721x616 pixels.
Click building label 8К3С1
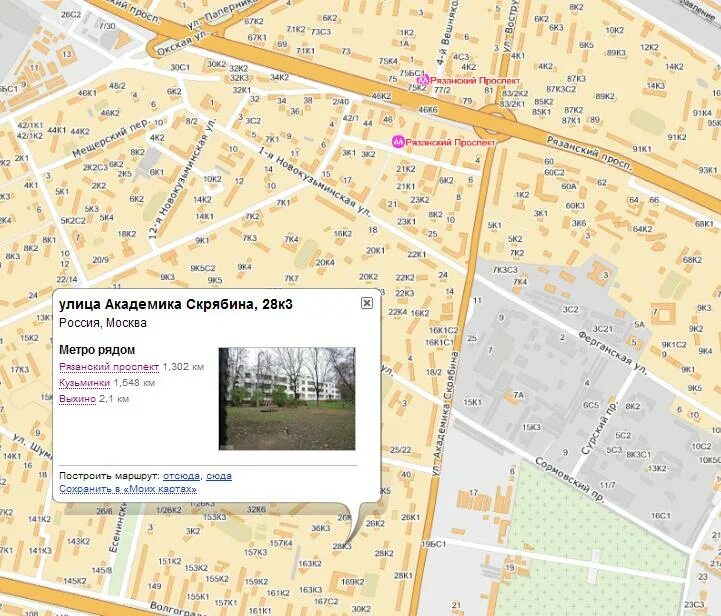[639, 454]
